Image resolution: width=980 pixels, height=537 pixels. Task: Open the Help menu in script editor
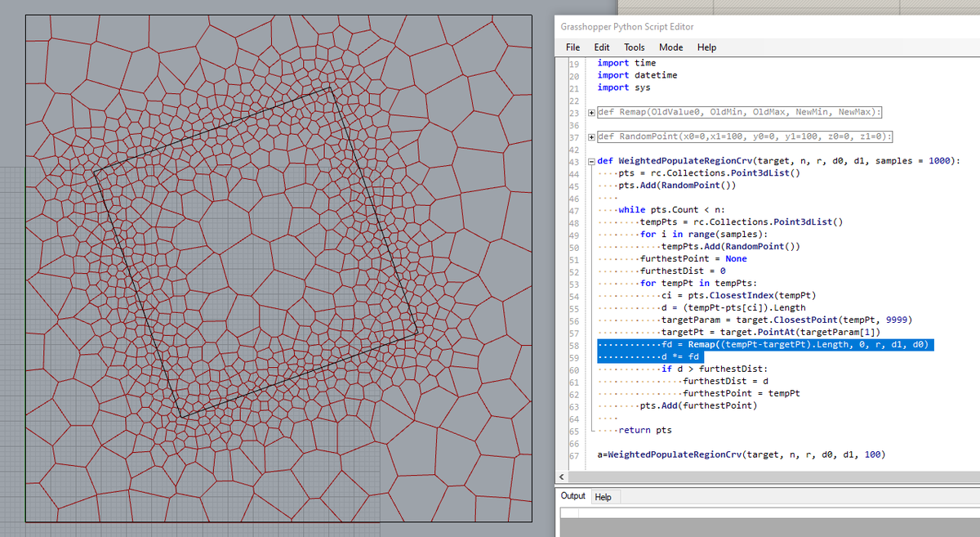pyautogui.click(x=707, y=47)
